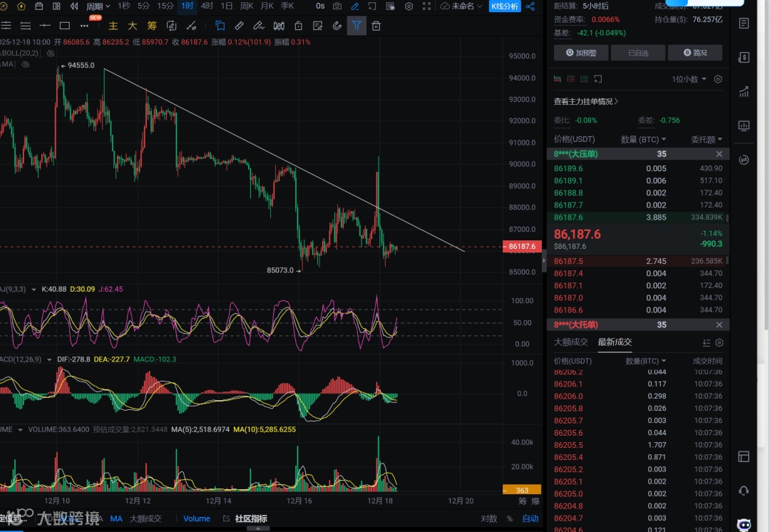Toggle 自动 auto scale
Screen dimensions: 770x532
pyautogui.click(x=530, y=518)
